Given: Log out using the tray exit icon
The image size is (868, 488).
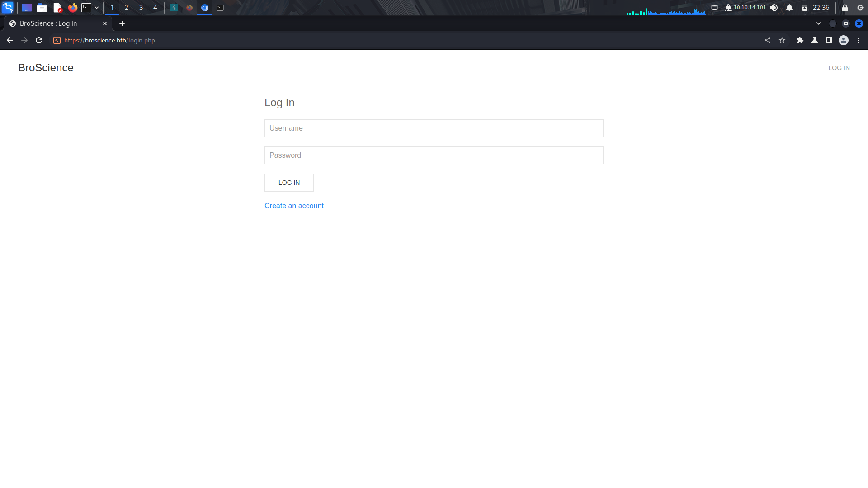Looking at the screenshot, I should (x=859, y=8).
